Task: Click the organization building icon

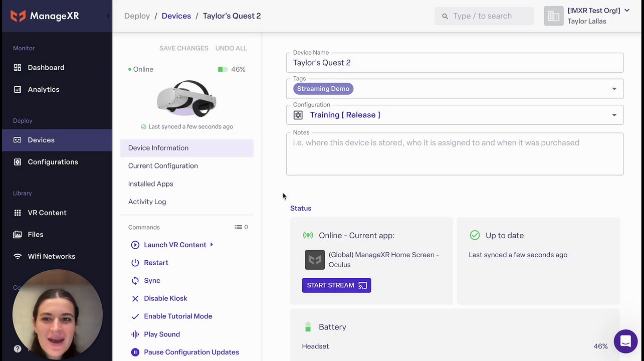Action: 553,16
